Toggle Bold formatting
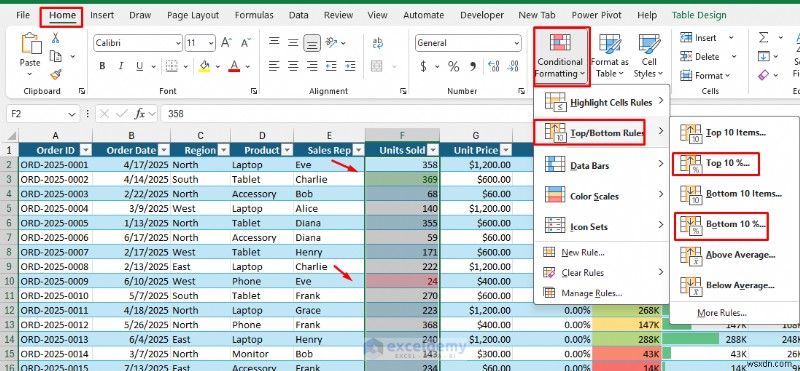The width and height of the screenshot is (800, 371). 102,66
